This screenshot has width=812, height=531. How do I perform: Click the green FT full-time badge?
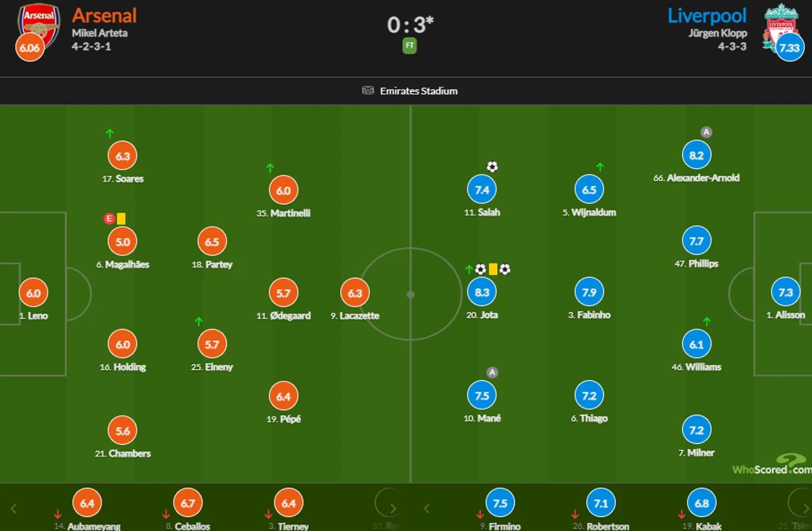pos(409,46)
